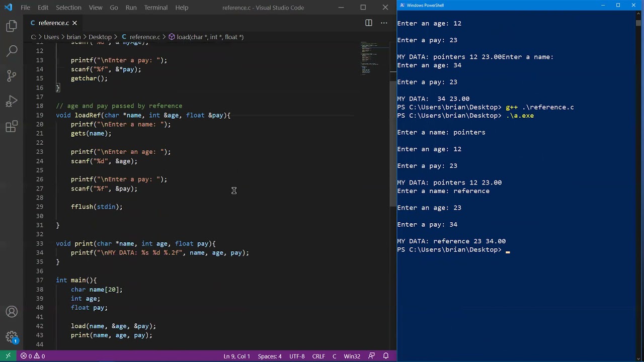
Task: Click line number 42 in the gutter
Action: [x=39, y=326]
